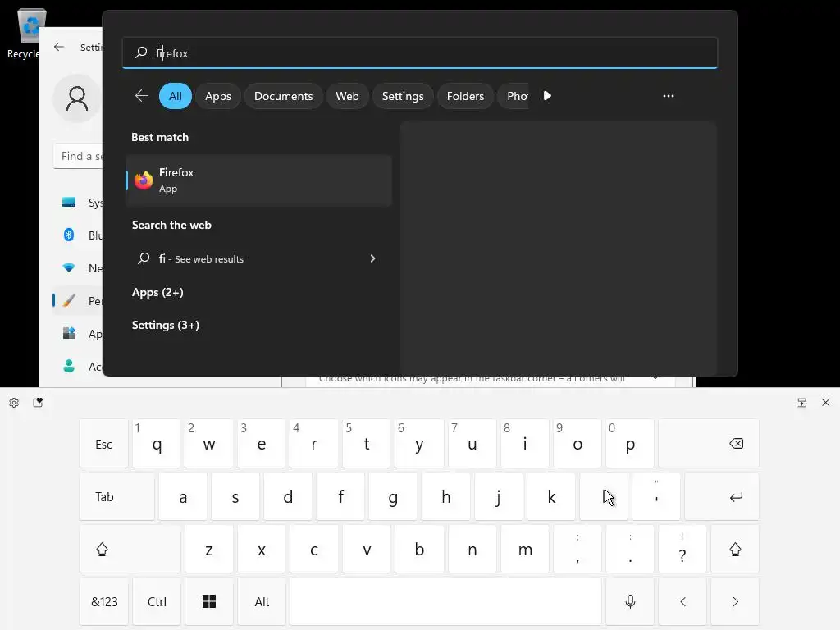Screen dimensions: 840x630
Task: Tap the Esc key
Action: tap(104, 444)
